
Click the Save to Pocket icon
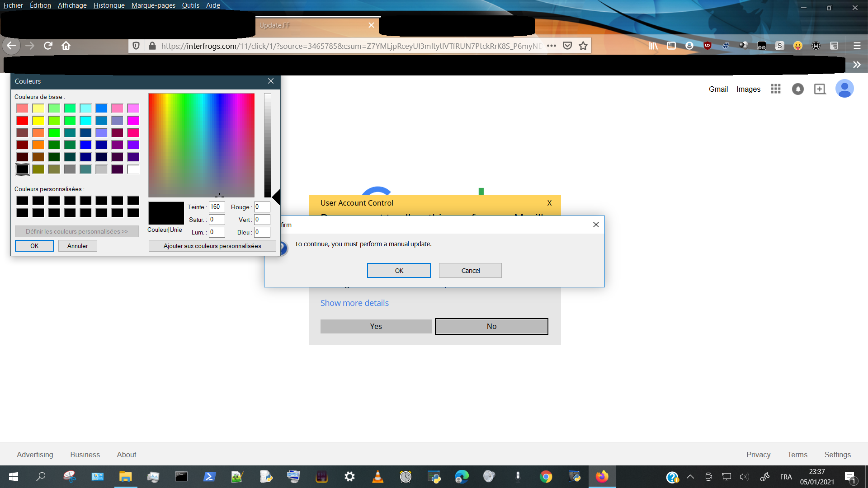click(567, 46)
